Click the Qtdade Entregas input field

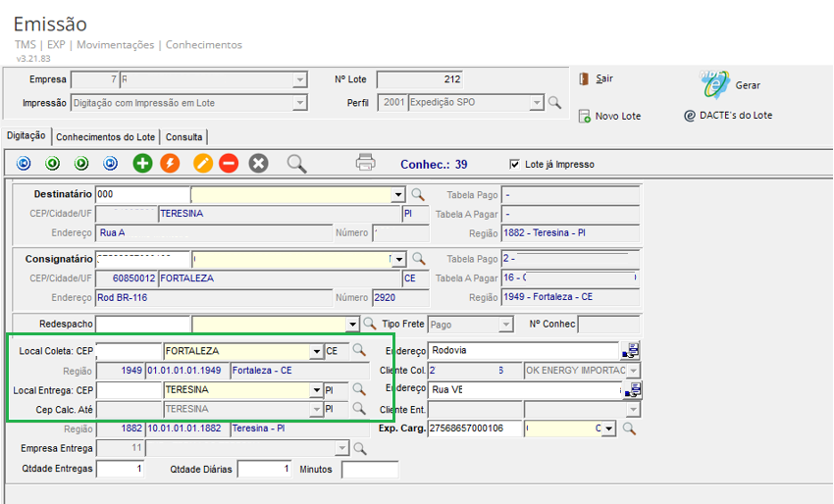[x=120, y=469]
